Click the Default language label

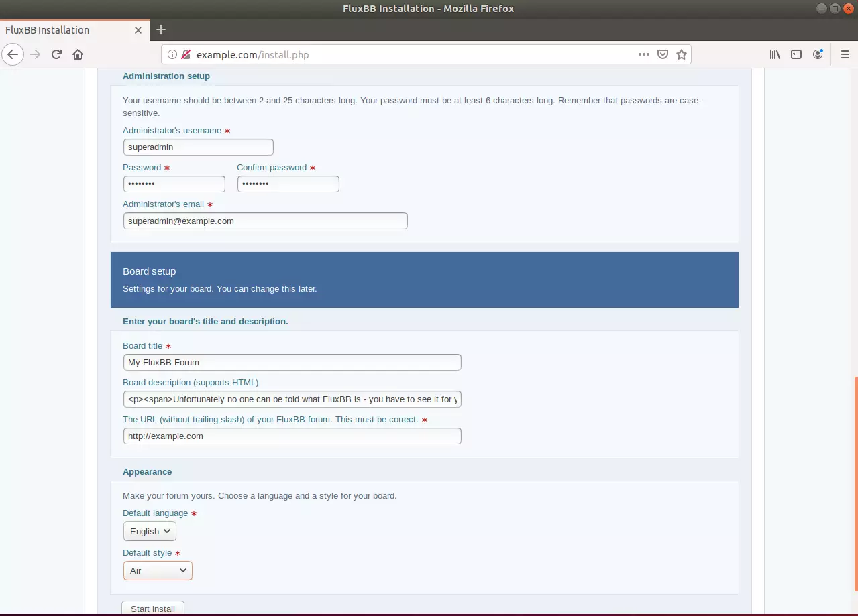(x=156, y=513)
